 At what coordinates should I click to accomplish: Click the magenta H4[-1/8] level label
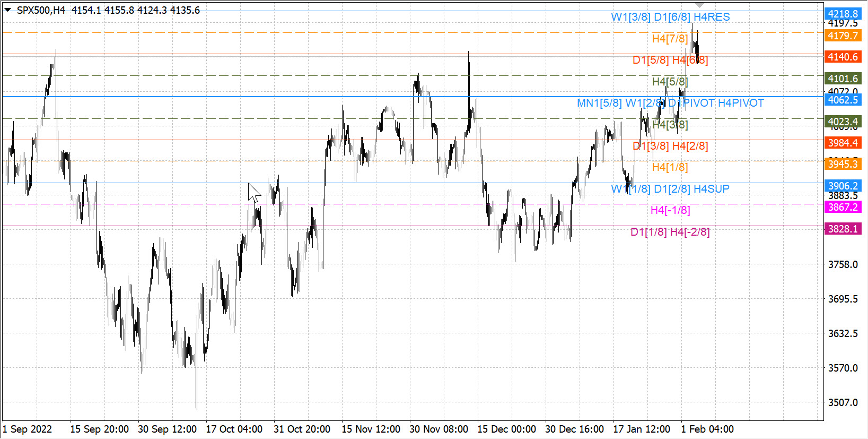click(x=670, y=210)
